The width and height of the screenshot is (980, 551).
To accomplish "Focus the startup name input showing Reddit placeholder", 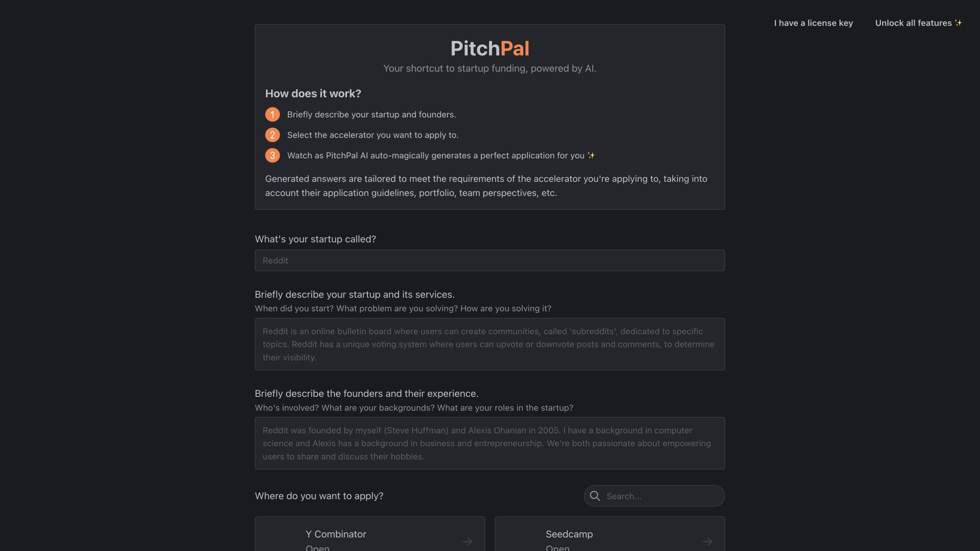I will [489, 260].
